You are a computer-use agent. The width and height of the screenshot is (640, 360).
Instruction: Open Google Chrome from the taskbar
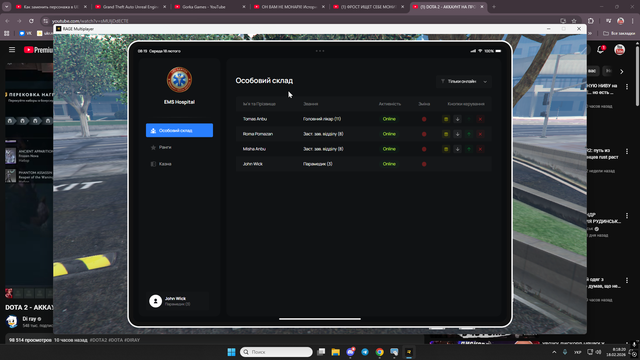[380, 352]
